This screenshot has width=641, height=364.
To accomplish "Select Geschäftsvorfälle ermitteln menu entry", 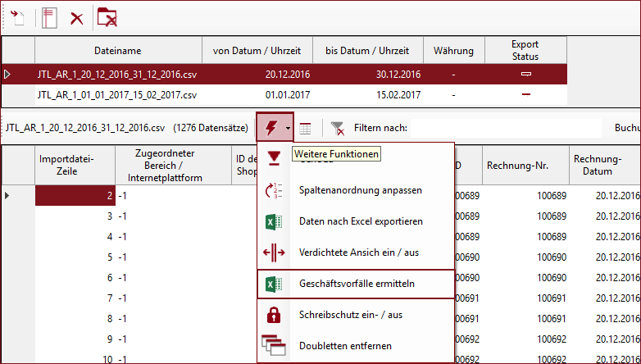I will tap(356, 284).
